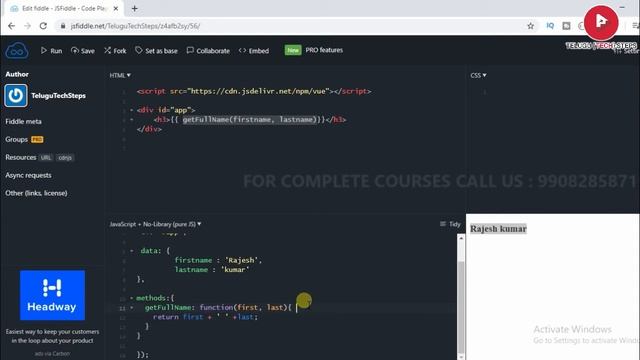Click the lastname : 'kumar' line
This screenshot has width=640, height=360.
pyautogui.click(x=211, y=269)
